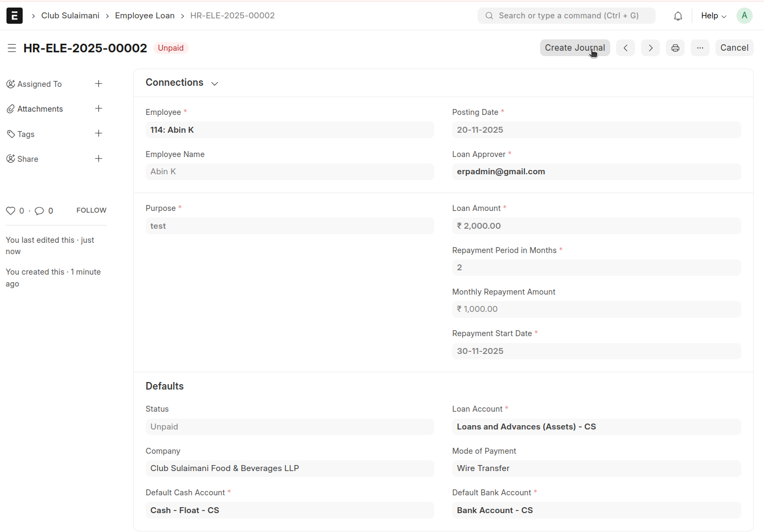Like this document with heart icon
Screen dimensions: 764x532
pyautogui.click(x=10, y=211)
